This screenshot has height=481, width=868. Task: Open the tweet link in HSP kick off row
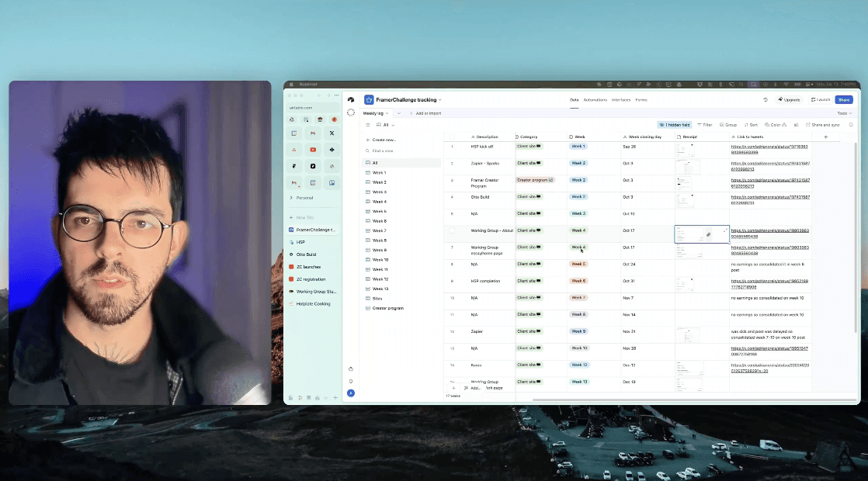tap(769, 149)
